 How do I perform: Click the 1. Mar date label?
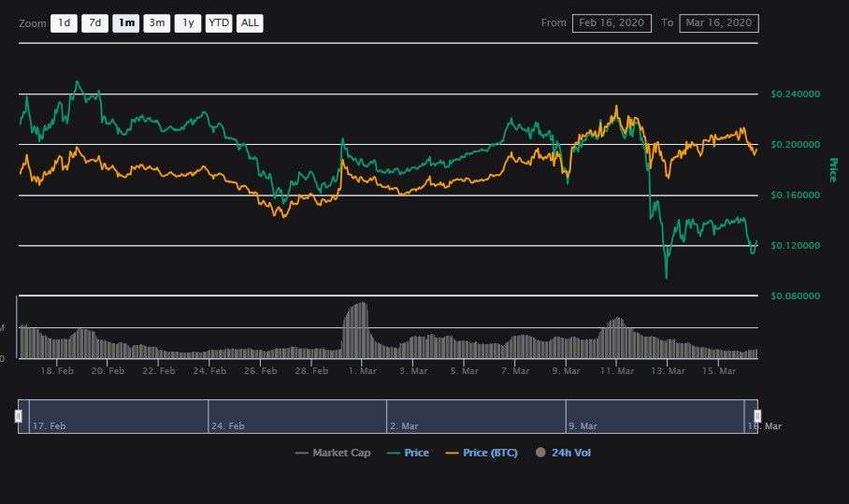(362, 371)
